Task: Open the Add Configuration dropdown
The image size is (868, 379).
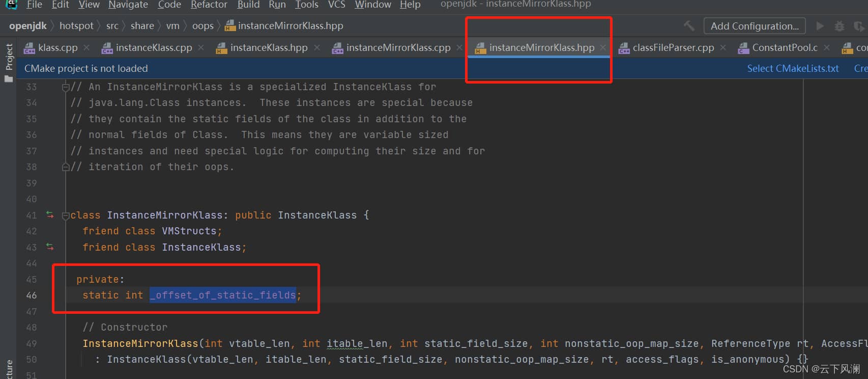Action: [x=755, y=26]
